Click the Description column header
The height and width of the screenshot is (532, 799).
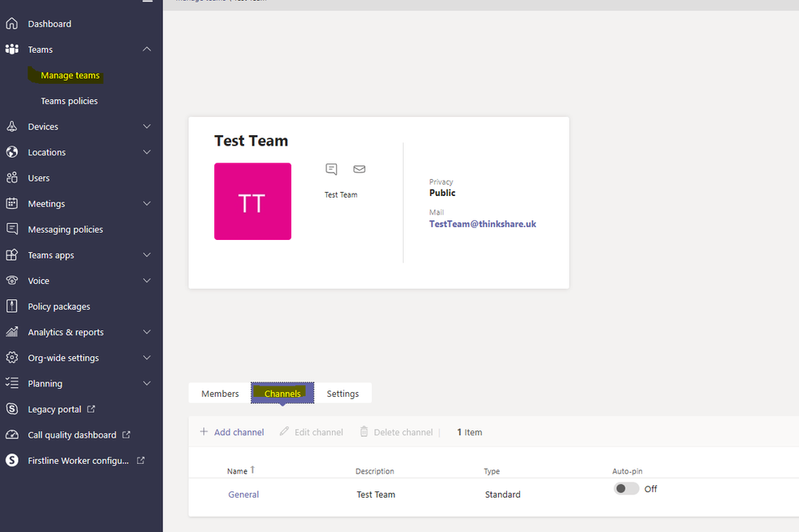click(374, 471)
